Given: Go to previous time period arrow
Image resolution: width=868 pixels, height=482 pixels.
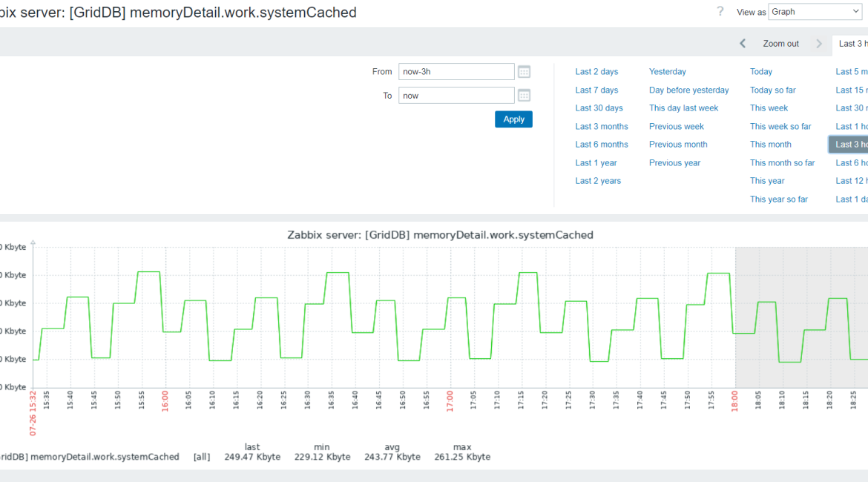Looking at the screenshot, I should click(x=743, y=44).
